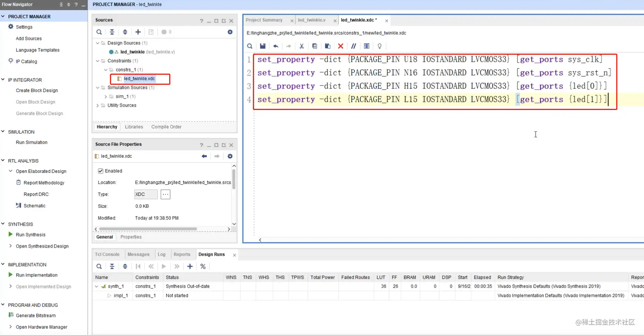Click Run Synthesis in Flow Navigator
Screen dimensions: 644x335
tap(31, 235)
